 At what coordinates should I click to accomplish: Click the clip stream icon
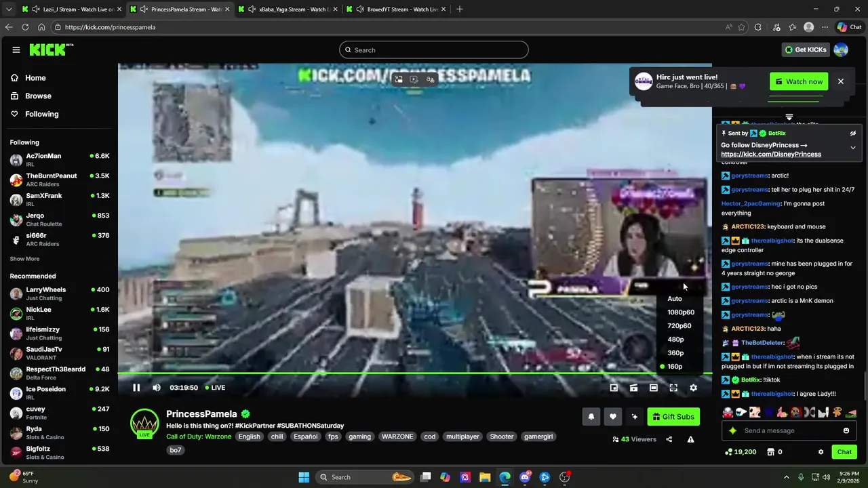click(633, 388)
